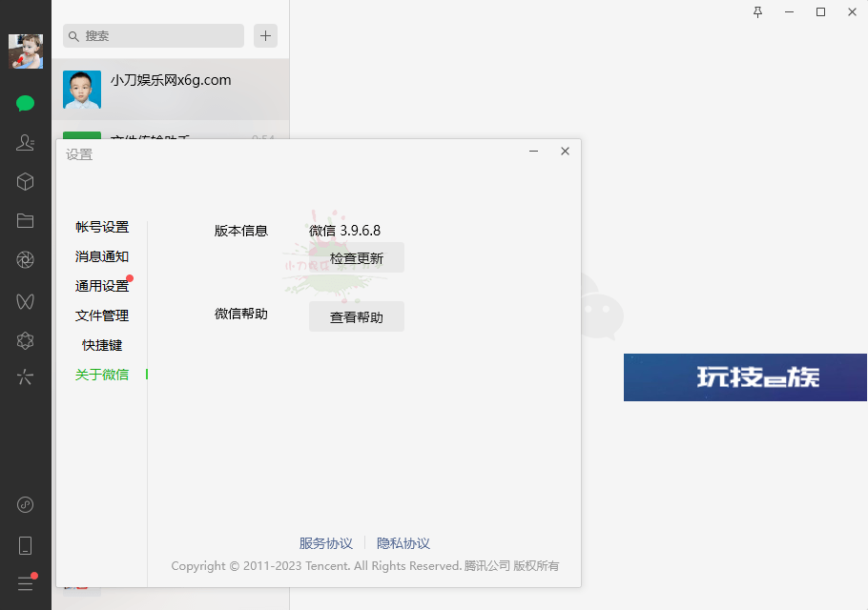The width and height of the screenshot is (868, 610).
Task: Click the avatar of the 小刀娱乐网x6g.com chat
Action: [82, 90]
